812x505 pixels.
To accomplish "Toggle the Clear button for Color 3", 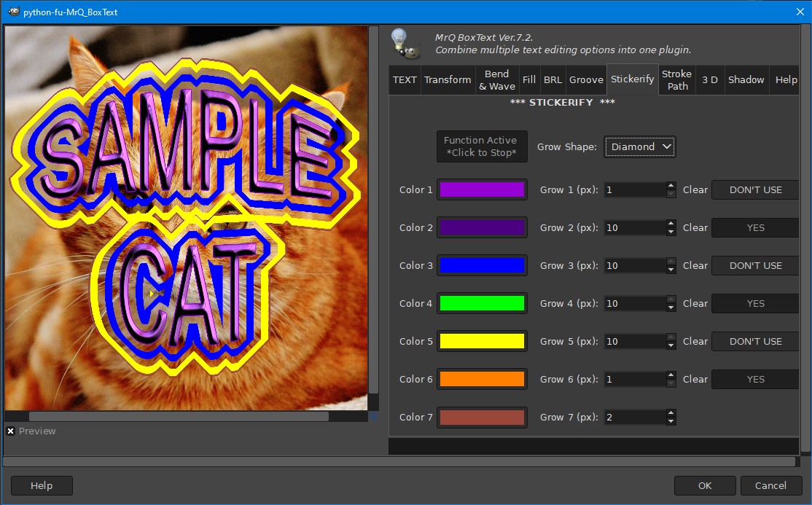I will point(755,265).
